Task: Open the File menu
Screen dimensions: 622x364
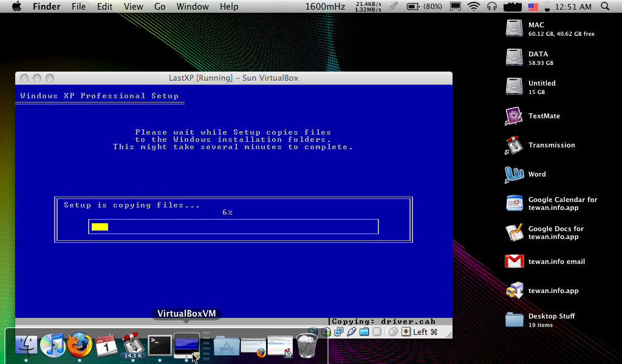Action: pos(78,6)
